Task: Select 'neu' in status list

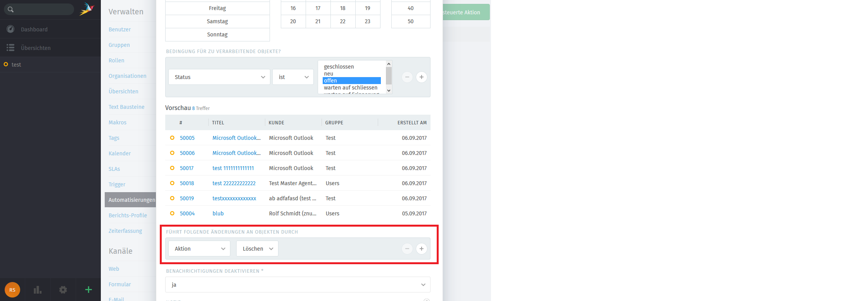Action: click(x=352, y=74)
